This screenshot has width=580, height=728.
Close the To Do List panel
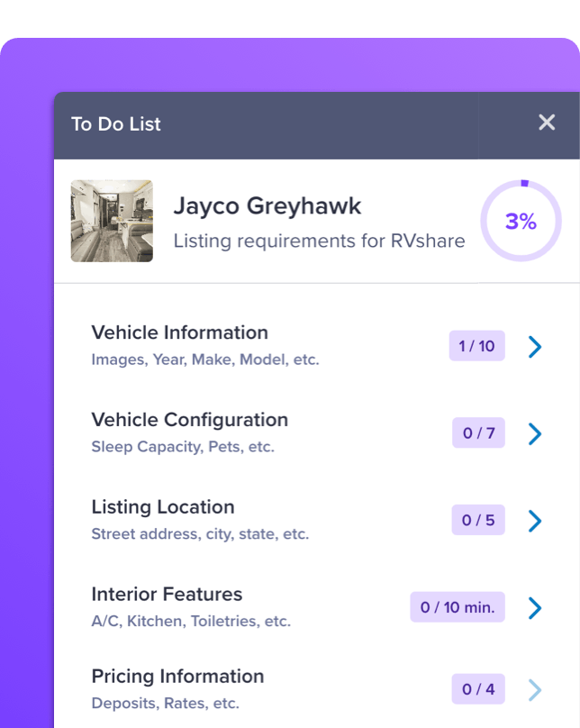tap(547, 123)
